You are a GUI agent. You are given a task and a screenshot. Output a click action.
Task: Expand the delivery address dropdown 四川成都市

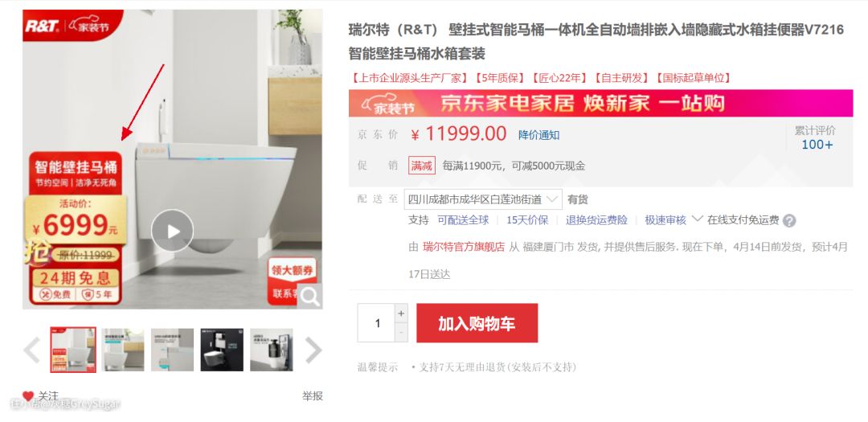pos(483,199)
